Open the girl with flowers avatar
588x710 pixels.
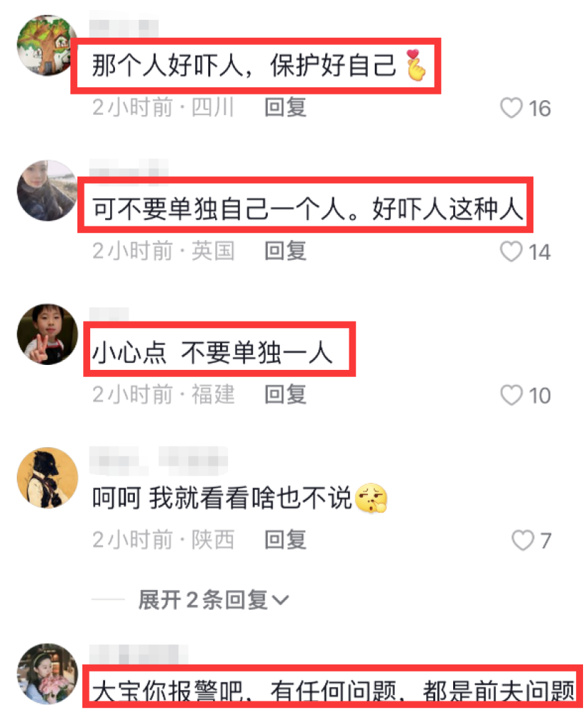[47, 674]
